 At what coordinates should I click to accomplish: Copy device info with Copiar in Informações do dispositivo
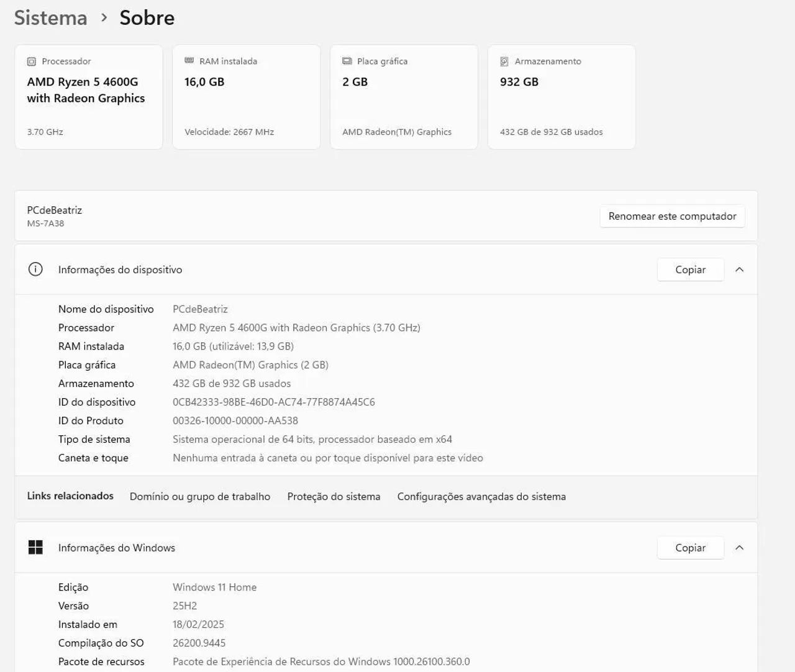pos(690,270)
